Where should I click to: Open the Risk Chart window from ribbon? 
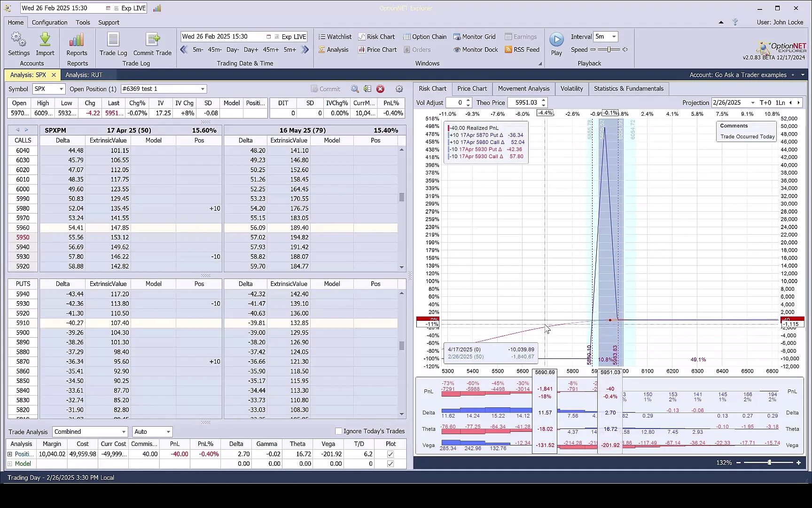(376, 37)
